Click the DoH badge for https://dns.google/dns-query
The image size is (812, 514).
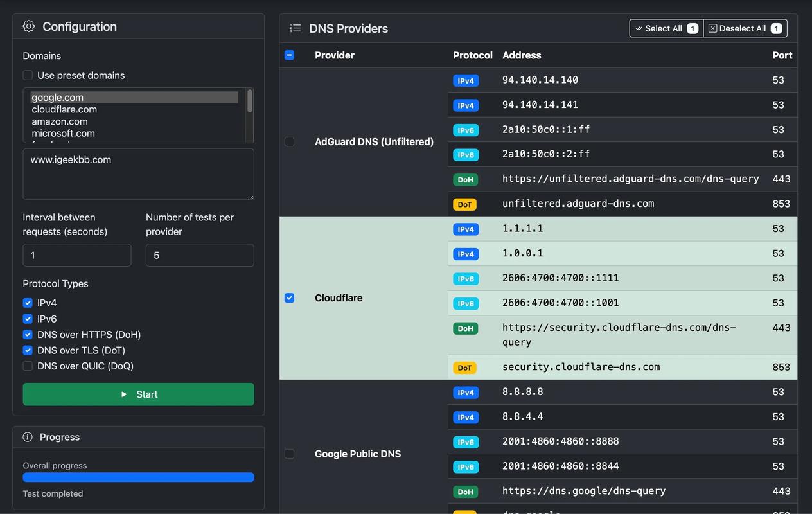click(x=465, y=491)
